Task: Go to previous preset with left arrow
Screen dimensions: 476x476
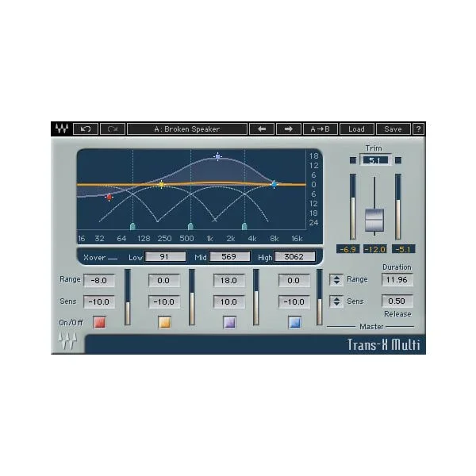Action: [x=262, y=129]
